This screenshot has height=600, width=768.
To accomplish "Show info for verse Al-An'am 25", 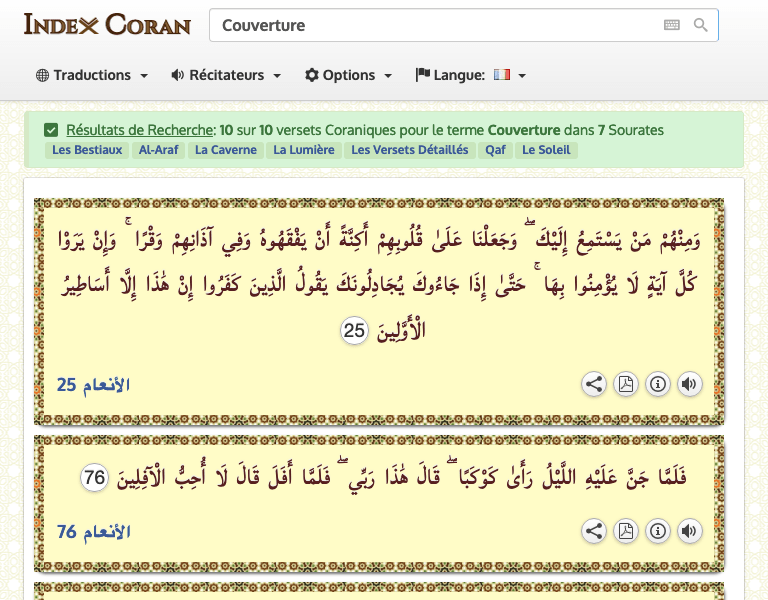I will tap(657, 384).
